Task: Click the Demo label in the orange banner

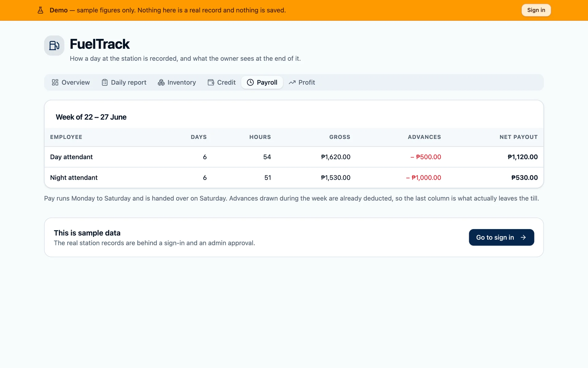Action: click(x=58, y=10)
